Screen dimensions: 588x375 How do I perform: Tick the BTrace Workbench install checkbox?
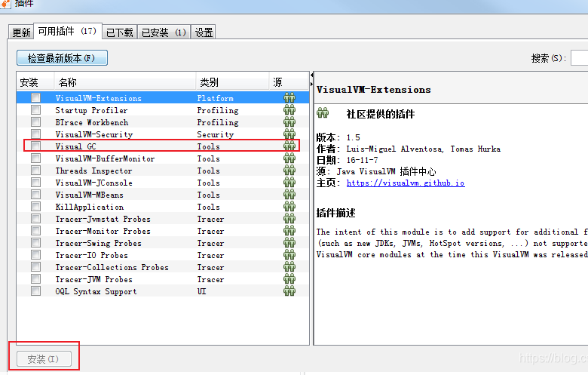tap(35, 122)
